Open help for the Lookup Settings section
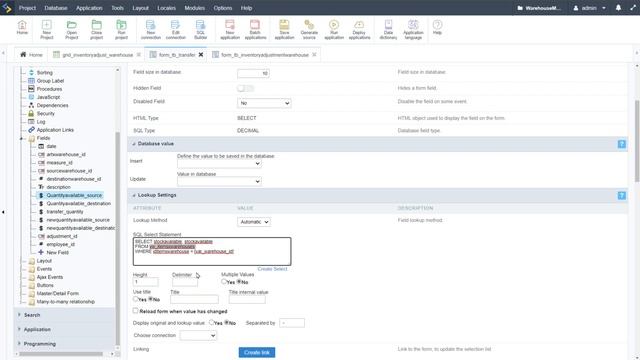 coord(621,196)
